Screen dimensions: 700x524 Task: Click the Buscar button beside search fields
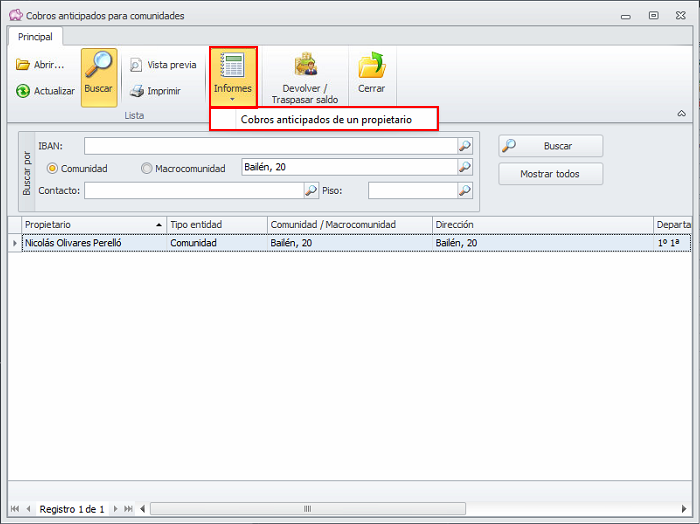(551, 146)
